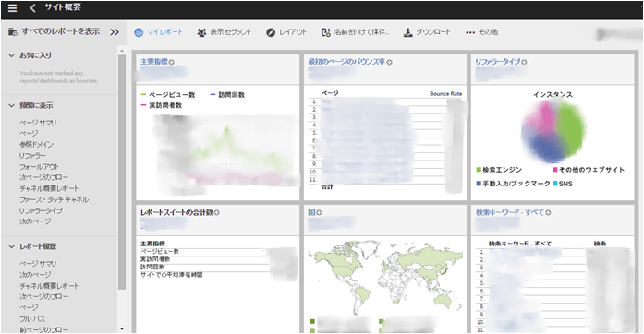The height and width of the screenshot is (334, 644).
Task: Click the green 検索エンジン legend swatch
Action: pos(479,170)
